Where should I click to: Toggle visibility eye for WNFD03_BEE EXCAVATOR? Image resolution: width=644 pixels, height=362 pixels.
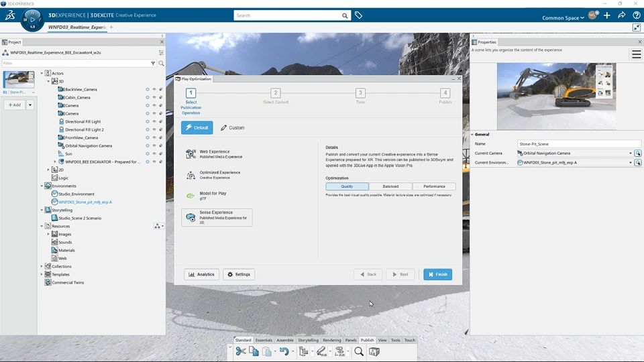(x=154, y=162)
